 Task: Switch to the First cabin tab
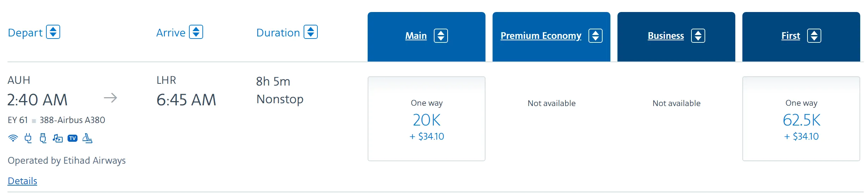pos(791,36)
